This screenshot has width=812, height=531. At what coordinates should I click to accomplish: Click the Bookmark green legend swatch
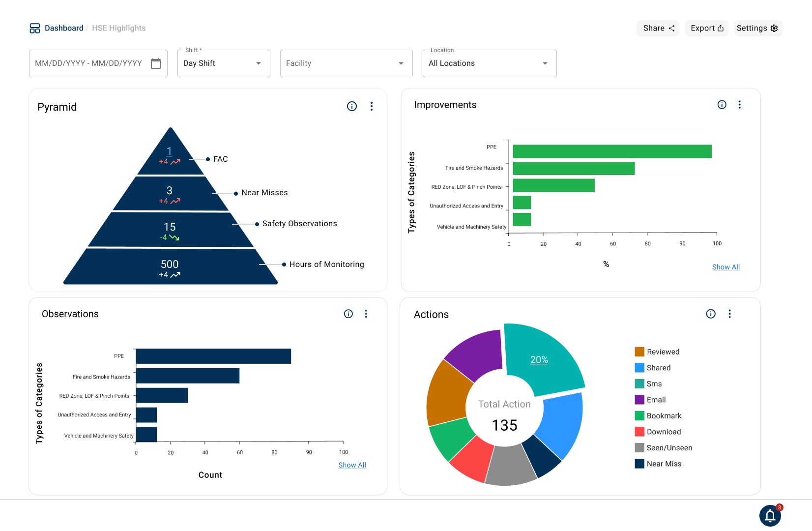pos(639,415)
